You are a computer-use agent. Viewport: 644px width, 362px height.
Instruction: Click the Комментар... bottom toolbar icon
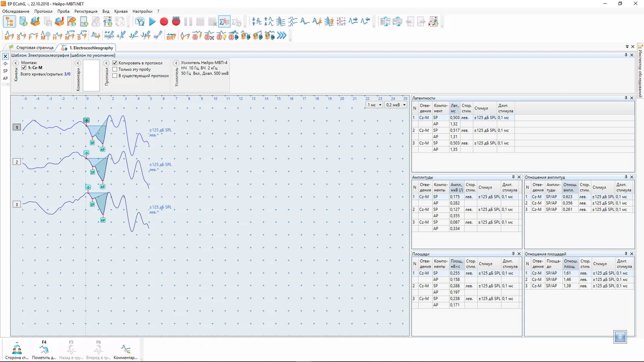coord(126,350)
